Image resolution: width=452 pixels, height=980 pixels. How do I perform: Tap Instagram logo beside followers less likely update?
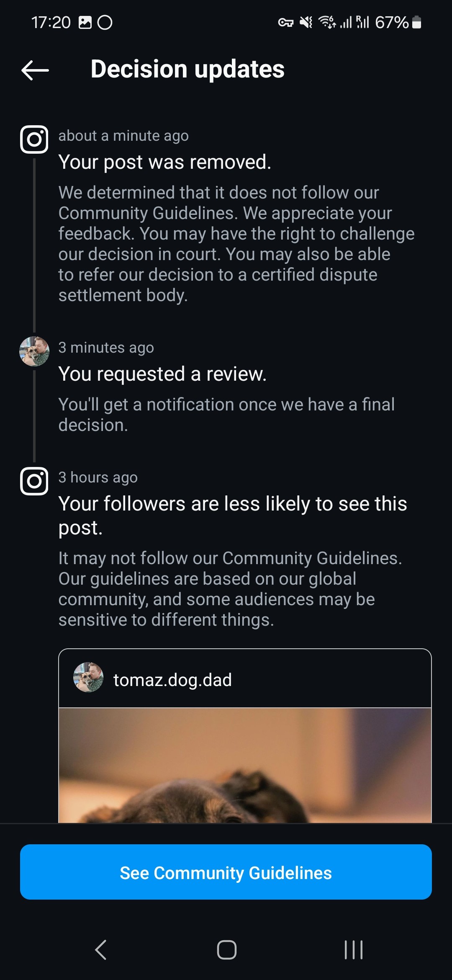(x=34, y=481)
